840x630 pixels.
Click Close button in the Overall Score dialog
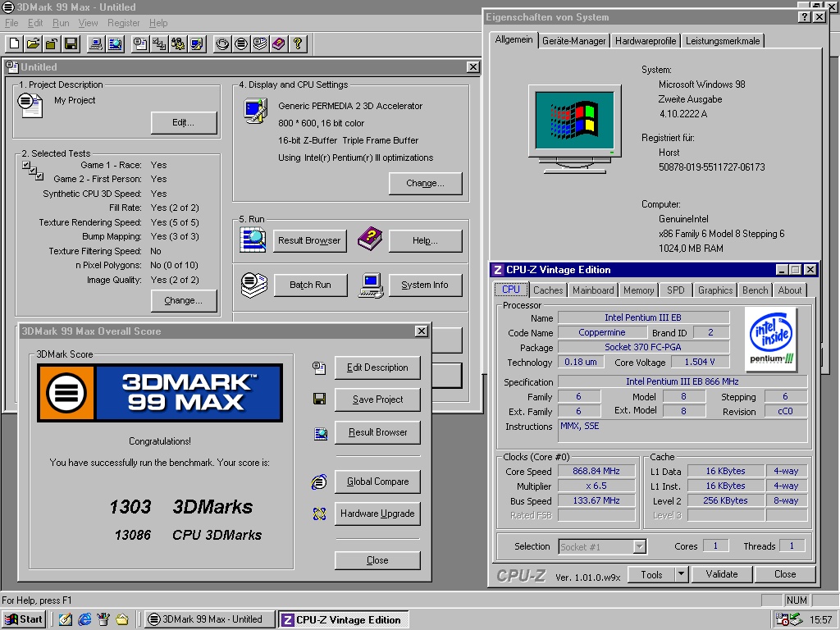click(x=377, y=560)
